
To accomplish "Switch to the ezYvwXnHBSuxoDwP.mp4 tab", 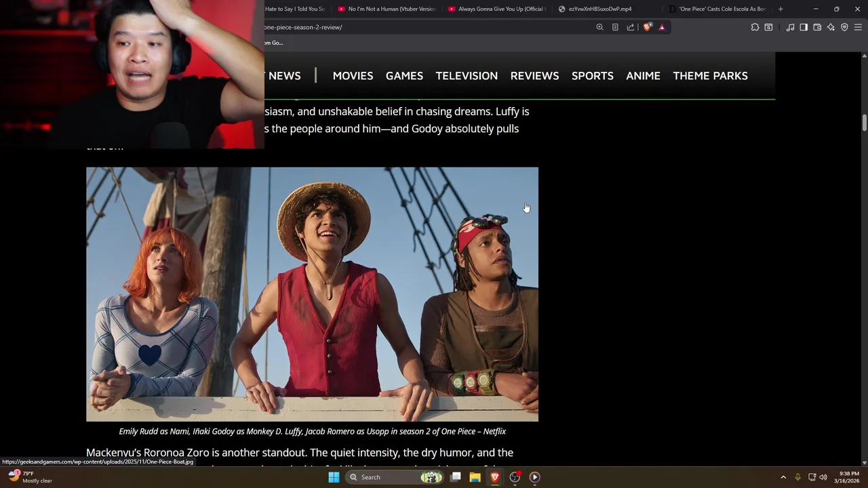I will coord(606,9).
